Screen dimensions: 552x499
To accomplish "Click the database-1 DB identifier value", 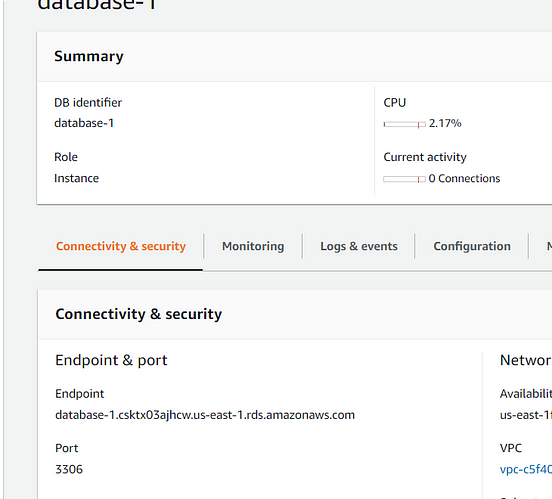I will [84, 123].
